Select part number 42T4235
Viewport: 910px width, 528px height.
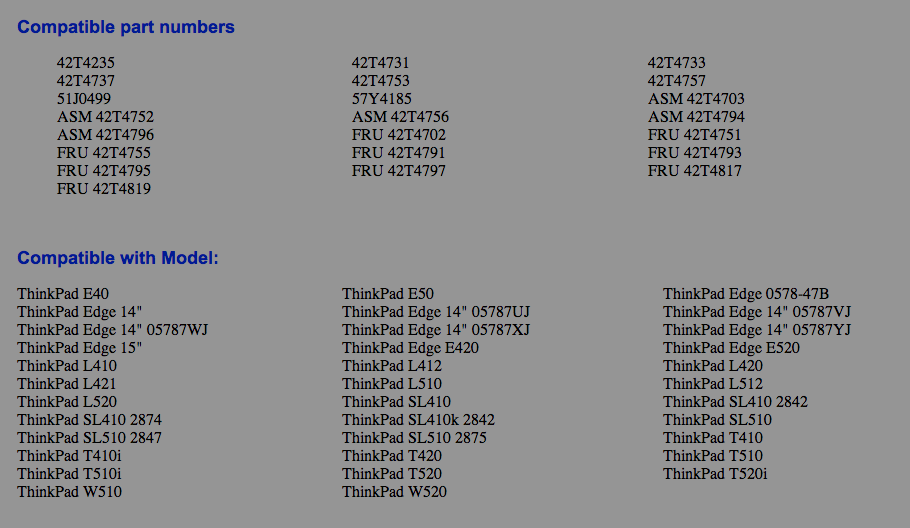point(86,63)
